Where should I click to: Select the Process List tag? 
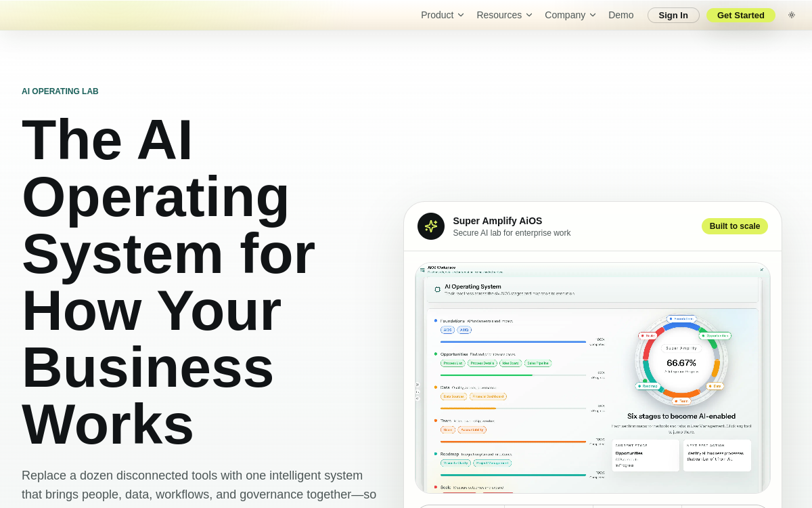tap(453, 363)
